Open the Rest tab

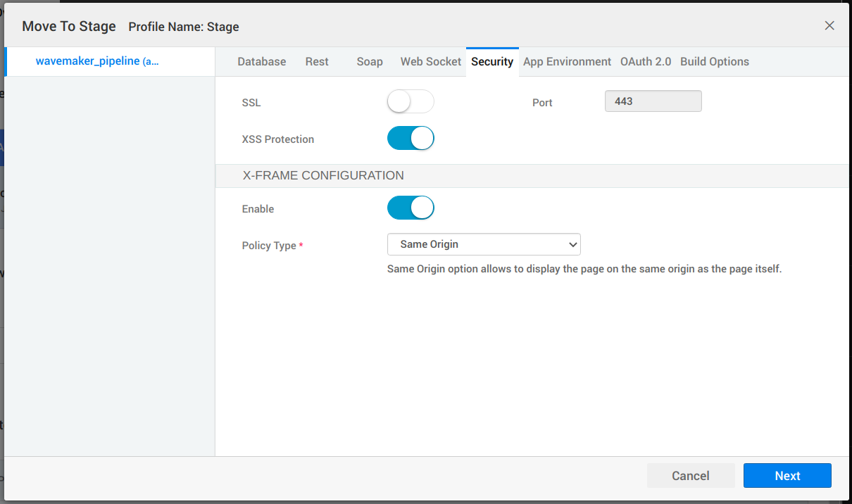(x=317, y=61)
